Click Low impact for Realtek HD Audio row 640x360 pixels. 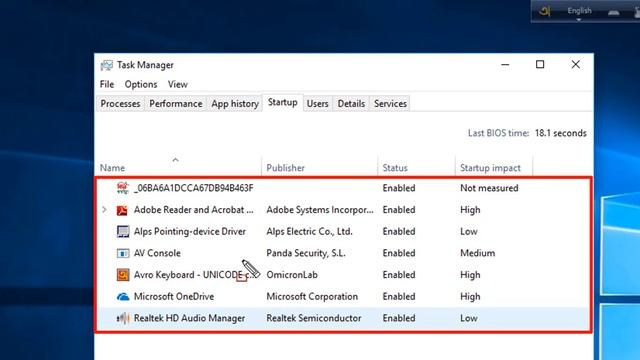pos(469,318)
